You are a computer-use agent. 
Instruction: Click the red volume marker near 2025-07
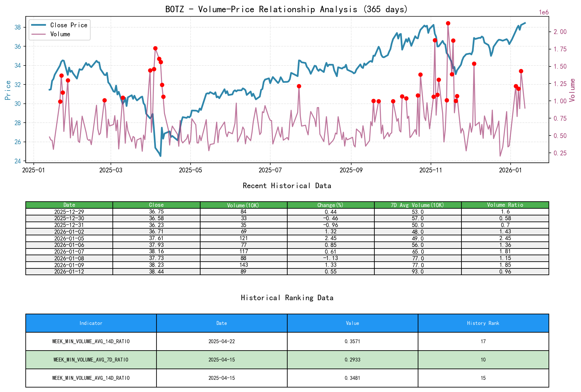(x=298, y=86)
